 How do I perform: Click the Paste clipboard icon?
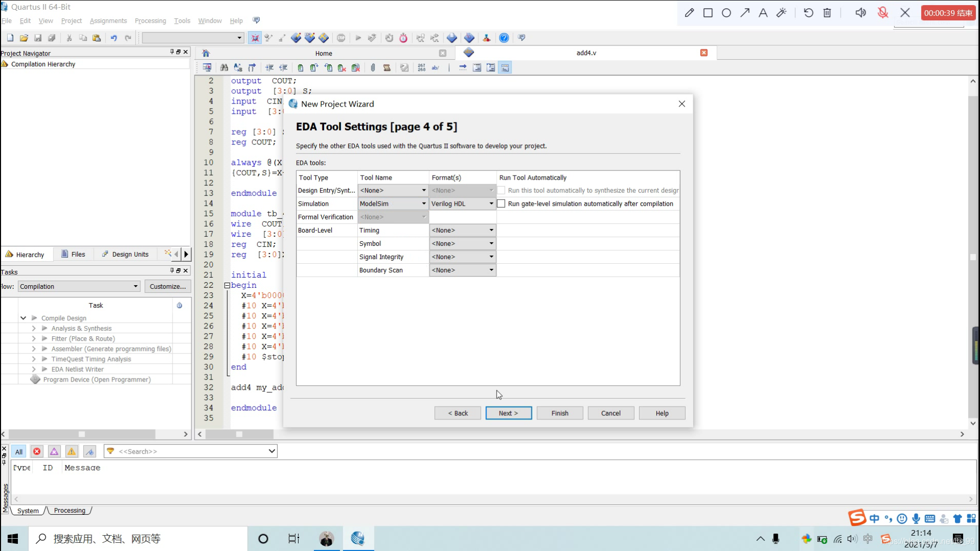coord(96,38)
